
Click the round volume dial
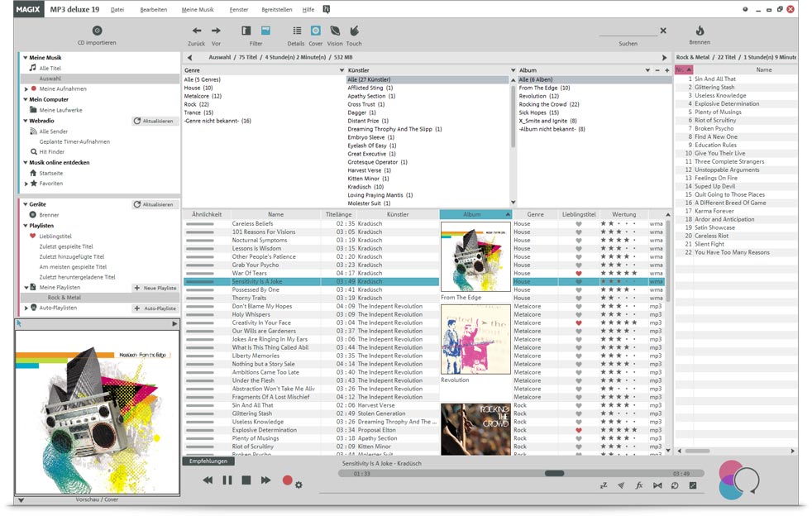(746, 480)
